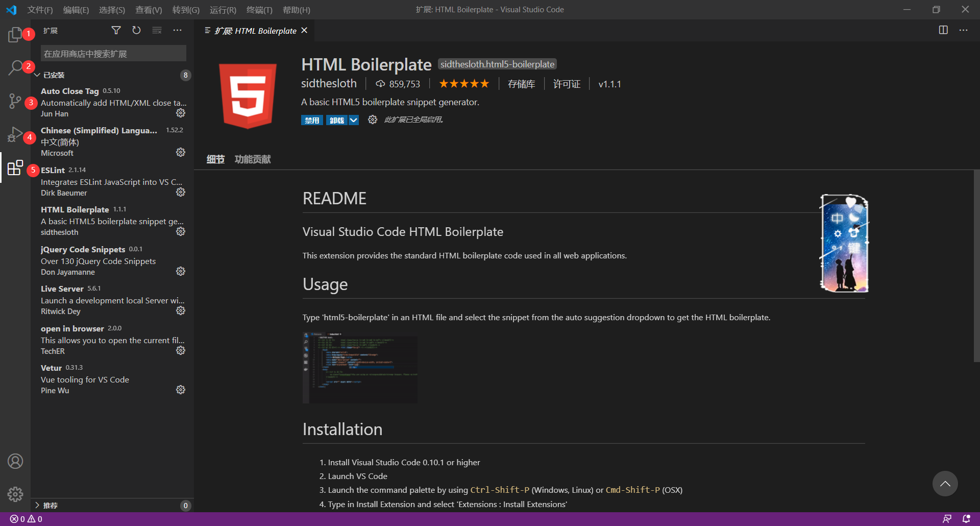Click the installed count badge 8
Screen dimensions: 980x526
pyautogui.click(x=186, y=75)
